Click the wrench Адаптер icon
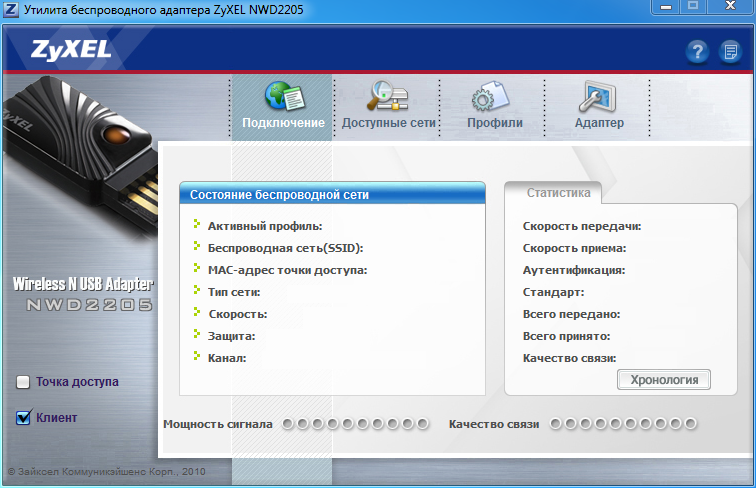This screenshot has width=756, height=488. click(x=597, y=96)
